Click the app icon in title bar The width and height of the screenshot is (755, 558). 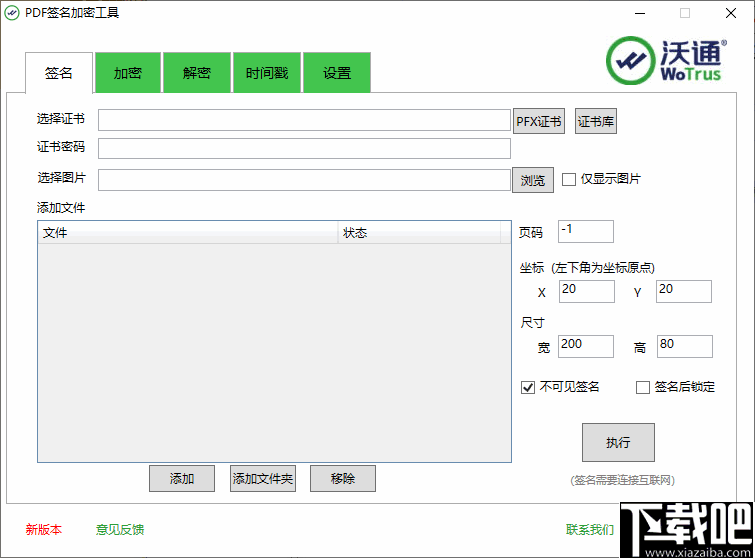tap(12, 13)
